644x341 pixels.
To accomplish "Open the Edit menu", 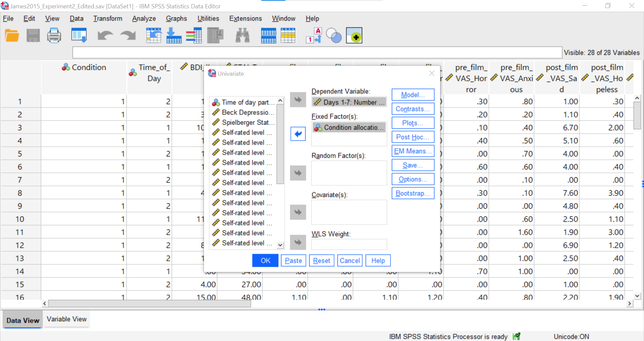I will point(29,18).
